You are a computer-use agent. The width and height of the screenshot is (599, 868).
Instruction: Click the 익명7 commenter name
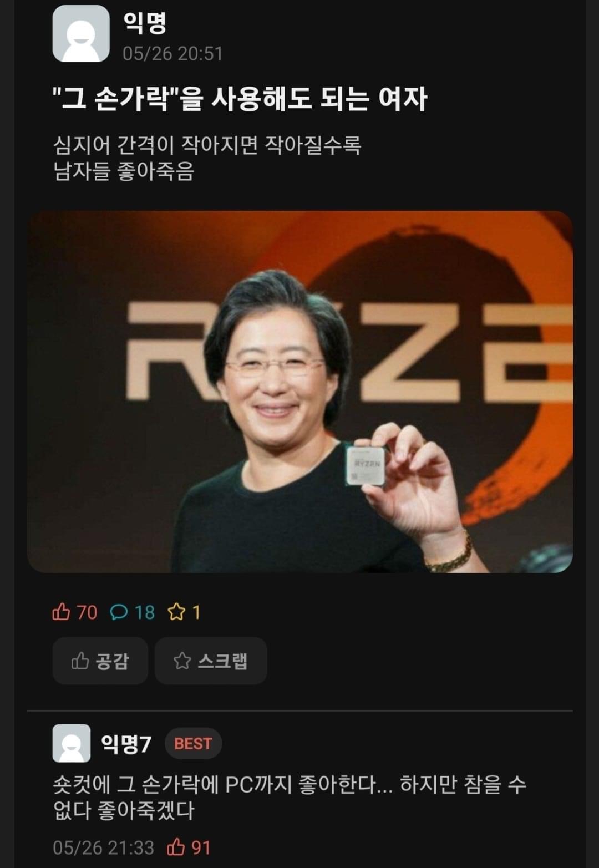click(126, 743)
